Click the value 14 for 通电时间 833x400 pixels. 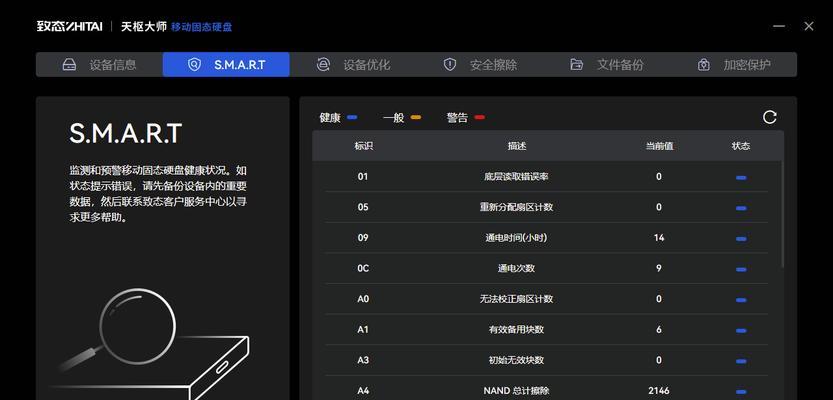point(659,238)
